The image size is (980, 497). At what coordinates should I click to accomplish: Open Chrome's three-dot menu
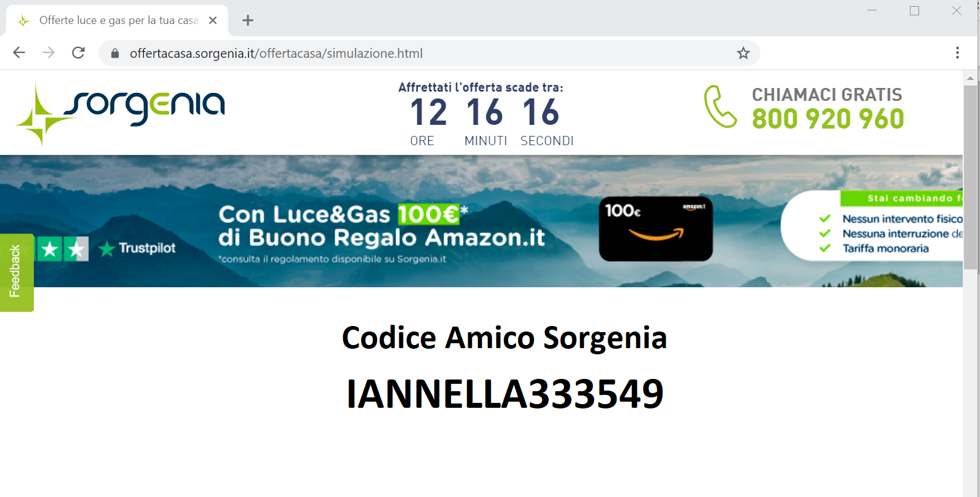957,53
